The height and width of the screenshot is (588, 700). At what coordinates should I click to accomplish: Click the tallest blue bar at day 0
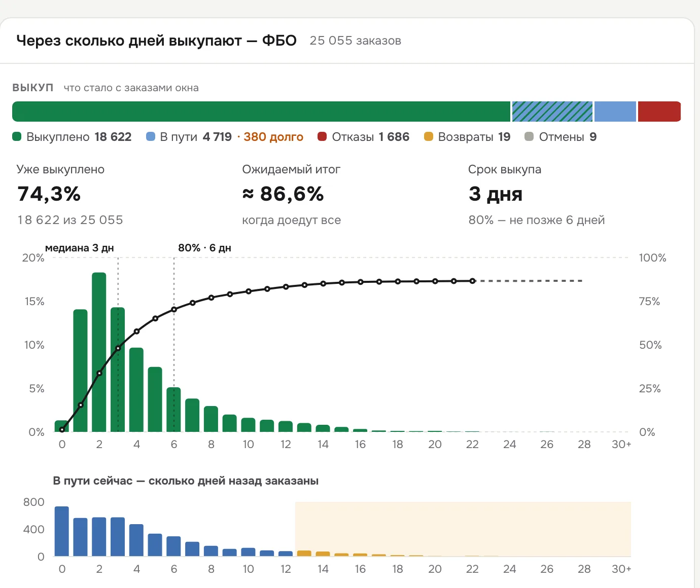tap(62, 531)
